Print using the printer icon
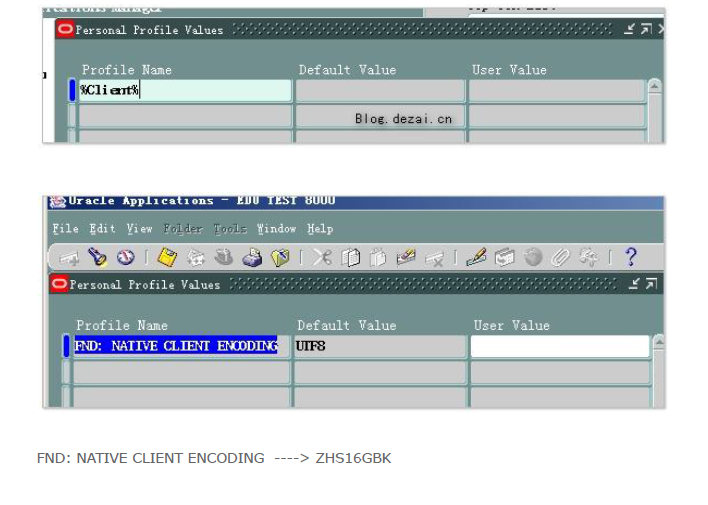Screen dimensions: 708x505 [x=252, y=257]
